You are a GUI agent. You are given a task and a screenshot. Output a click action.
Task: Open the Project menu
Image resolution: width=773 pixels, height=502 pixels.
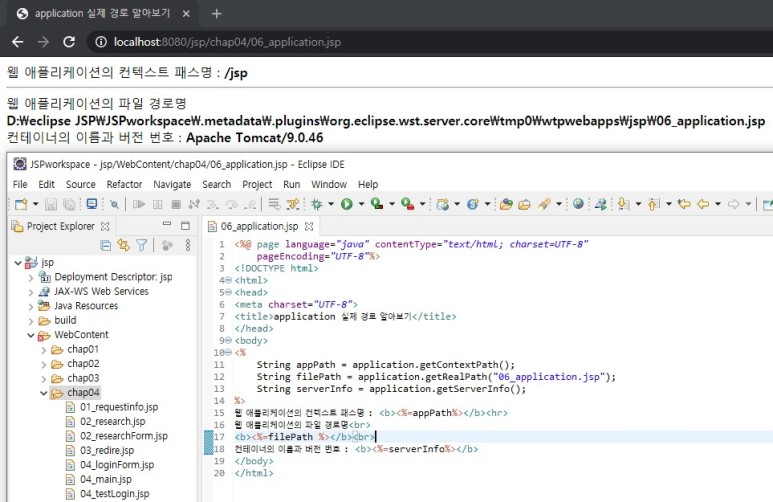(x=257, y=184)
